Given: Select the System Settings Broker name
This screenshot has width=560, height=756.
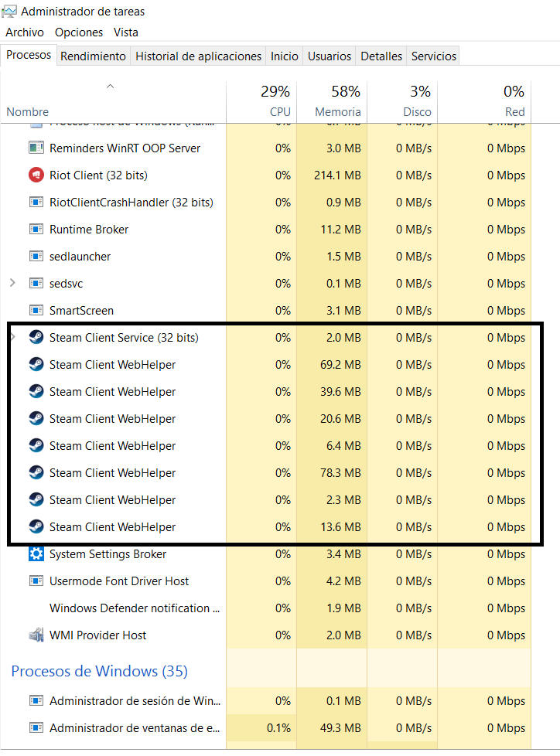Looking at the screenshot, I should (x=108, y=554).
